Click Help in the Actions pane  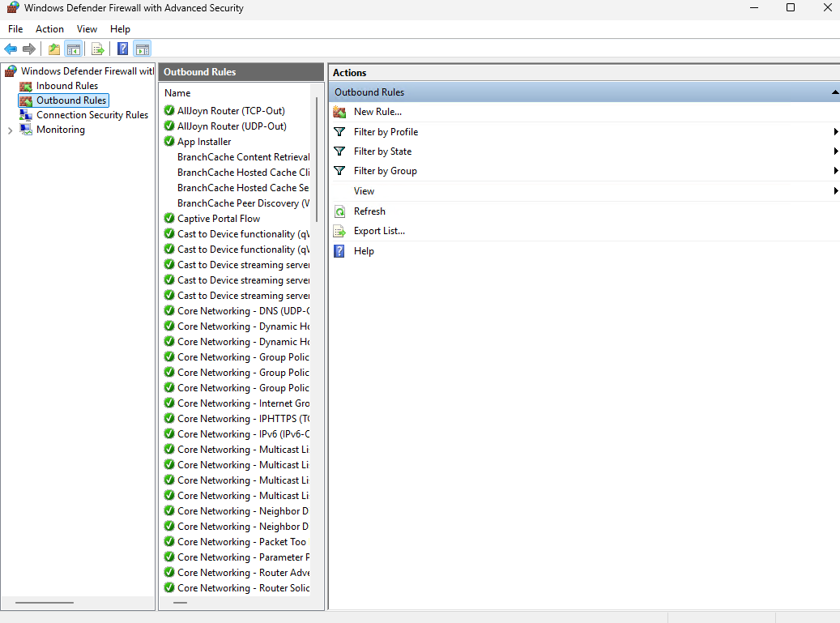(x=364, y=251)
